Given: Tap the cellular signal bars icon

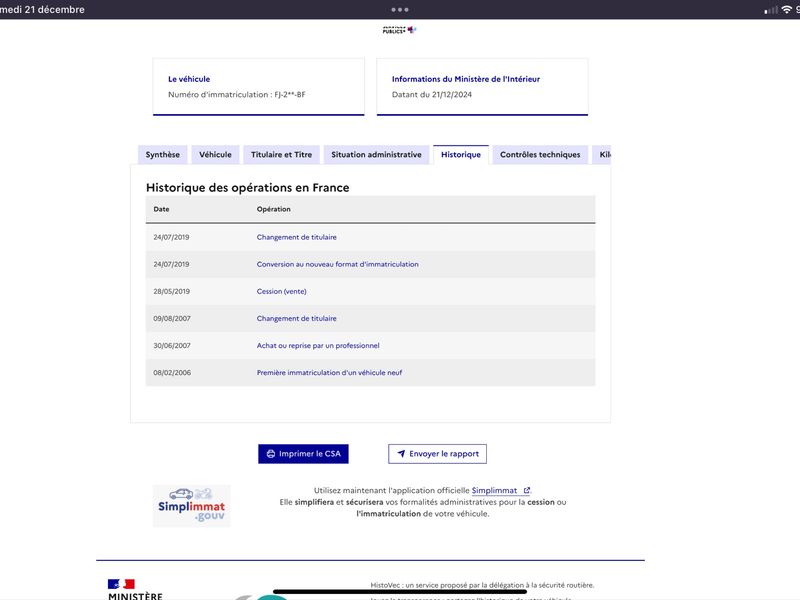Looking at the screenshot, I should point(771,10).
